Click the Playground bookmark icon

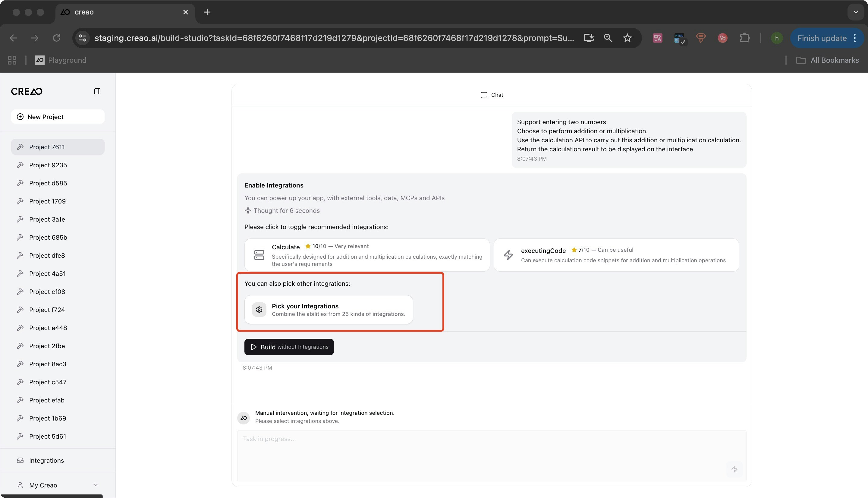click(39, 60)
